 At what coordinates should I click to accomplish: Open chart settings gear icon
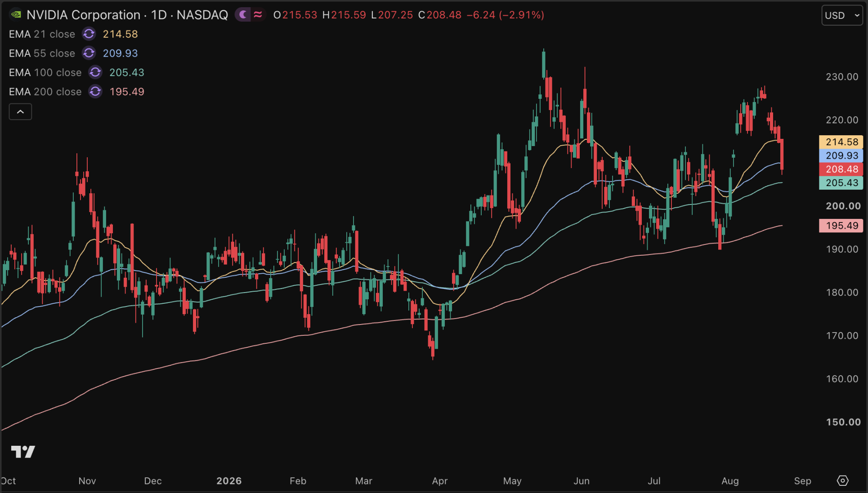click(x=842, y=481)
